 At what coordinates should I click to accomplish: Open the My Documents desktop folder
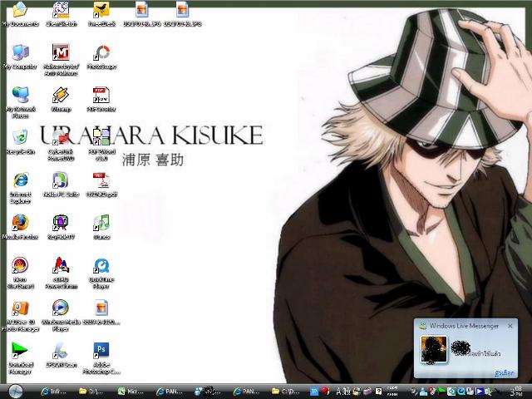[20, 14]
